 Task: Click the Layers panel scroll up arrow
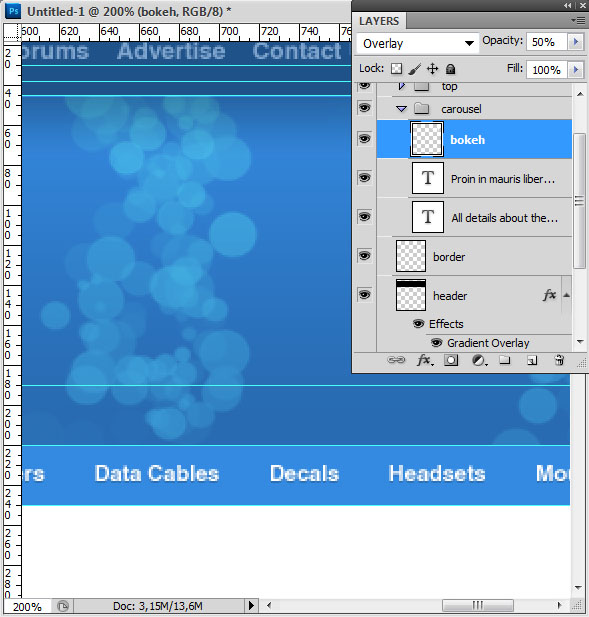click(580, 94)
